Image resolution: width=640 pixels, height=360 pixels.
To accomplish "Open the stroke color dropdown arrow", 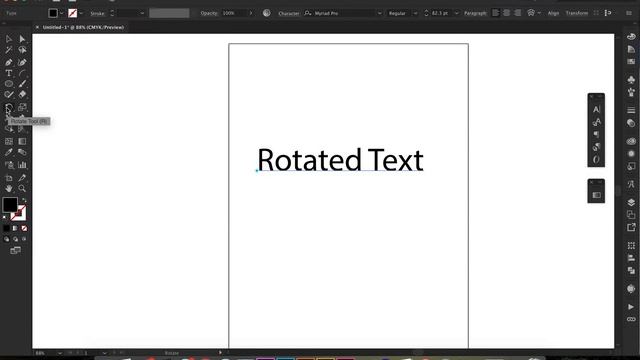I will 81,13.
